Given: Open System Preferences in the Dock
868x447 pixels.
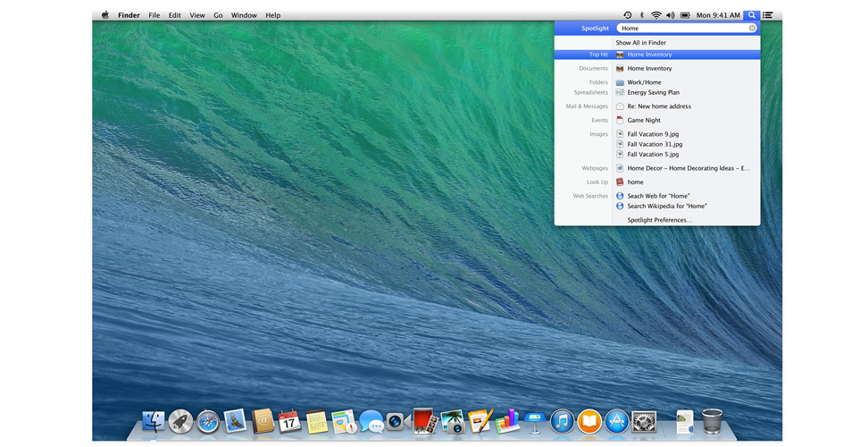Looking at the screenshot, I should tap(644, 422).
